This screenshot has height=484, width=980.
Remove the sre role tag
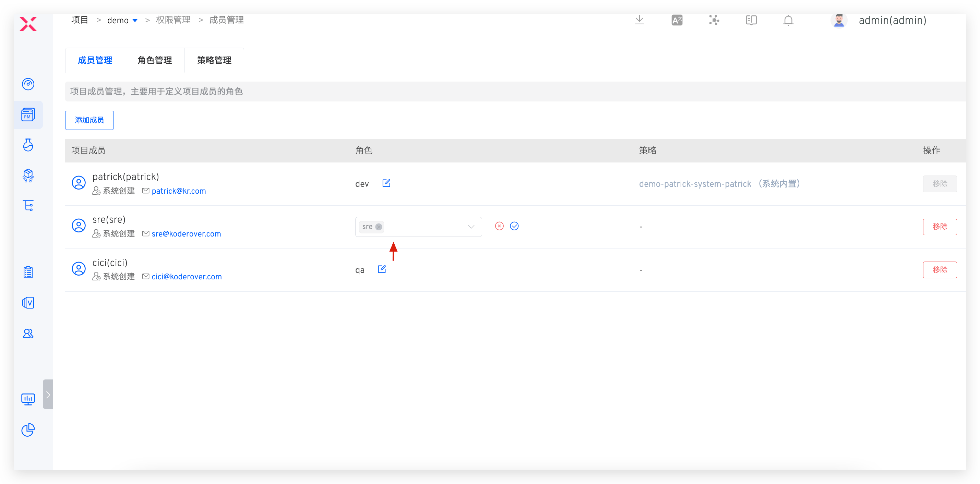(x=379, y=227)
